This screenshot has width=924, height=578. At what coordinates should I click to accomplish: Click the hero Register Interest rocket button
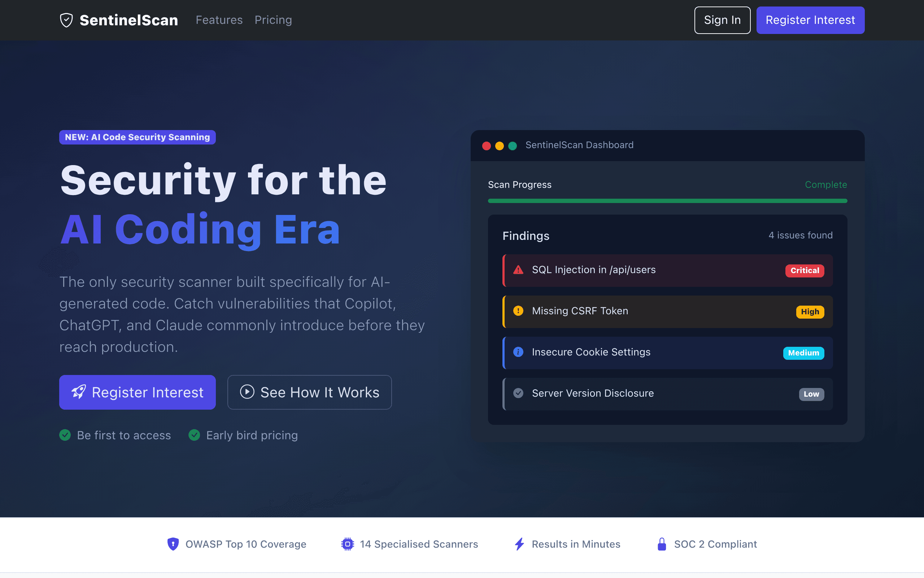tap(138, 392)
